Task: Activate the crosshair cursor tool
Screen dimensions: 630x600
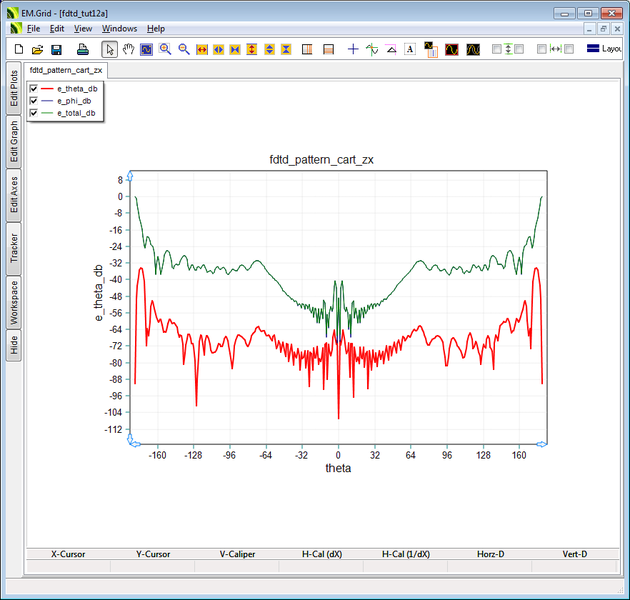Action: pos(353,49)
